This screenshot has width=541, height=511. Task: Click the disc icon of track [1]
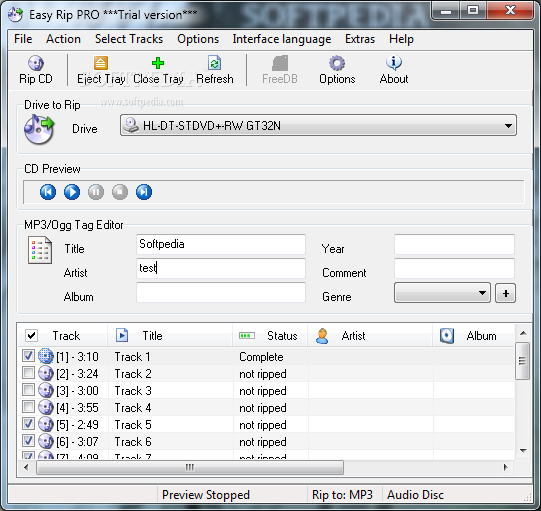click(x=46, y=356)
